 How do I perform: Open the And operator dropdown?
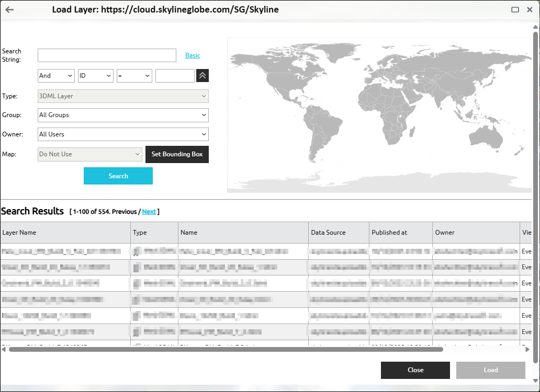click(56, 76)
